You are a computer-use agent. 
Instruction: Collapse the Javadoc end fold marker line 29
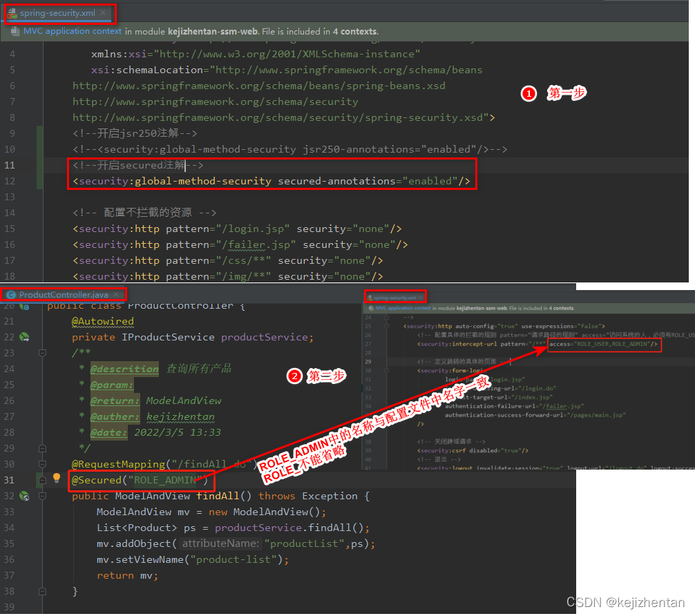click(43, 448)
